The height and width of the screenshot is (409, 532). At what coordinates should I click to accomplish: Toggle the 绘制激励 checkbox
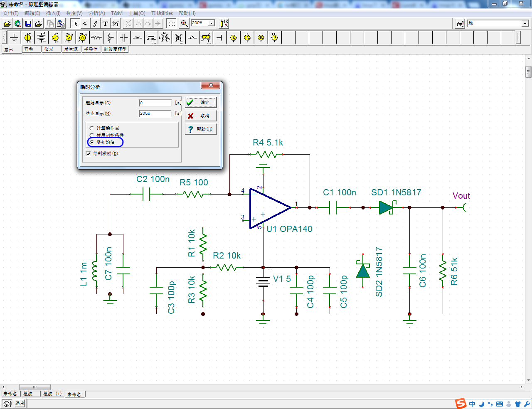pos(88,154)
